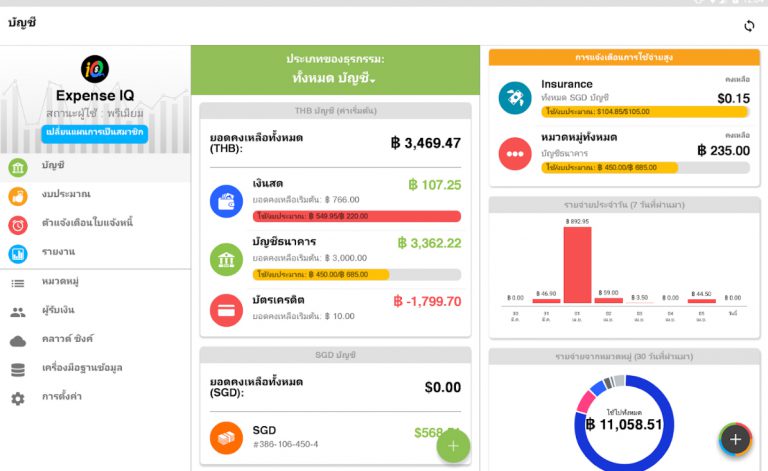Click the ฿3,469.47 total balance

coord(426,143)
